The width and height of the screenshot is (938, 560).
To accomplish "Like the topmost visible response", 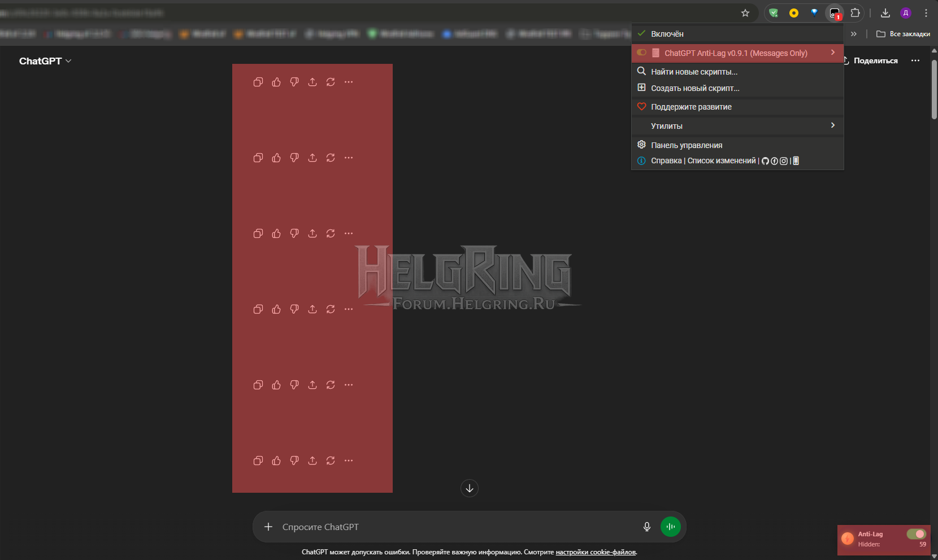I will click(x=276, y=82).
